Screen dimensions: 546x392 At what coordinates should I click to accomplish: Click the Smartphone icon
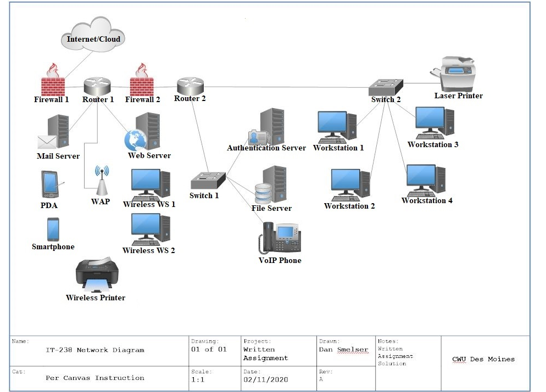[x=52, y=229]
